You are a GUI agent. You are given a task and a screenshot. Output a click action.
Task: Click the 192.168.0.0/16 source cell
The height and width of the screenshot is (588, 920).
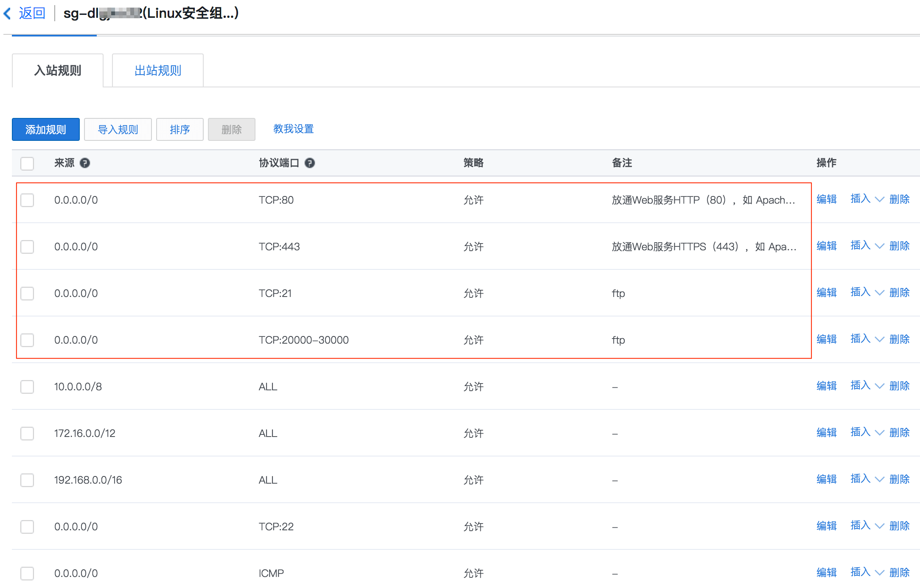[x=88, y=480]
